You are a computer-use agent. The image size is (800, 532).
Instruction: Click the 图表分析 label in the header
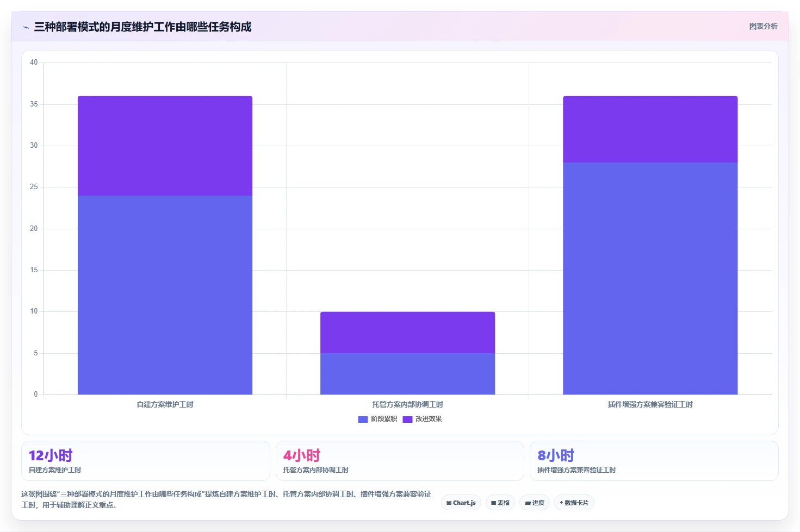coord(763,26)
